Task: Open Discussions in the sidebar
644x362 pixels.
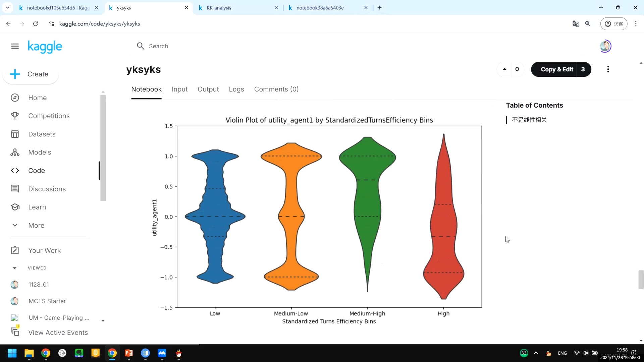Action: (47, 189)
